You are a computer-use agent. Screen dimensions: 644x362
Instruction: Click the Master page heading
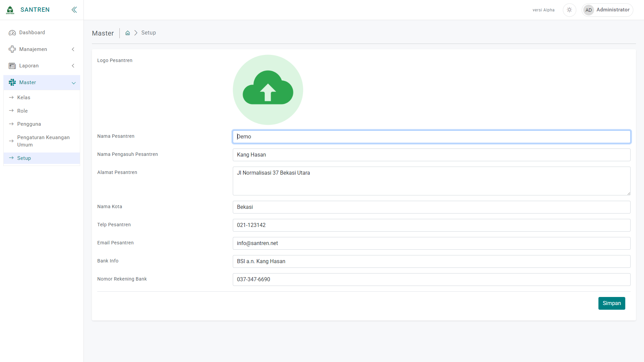[103, 33]
